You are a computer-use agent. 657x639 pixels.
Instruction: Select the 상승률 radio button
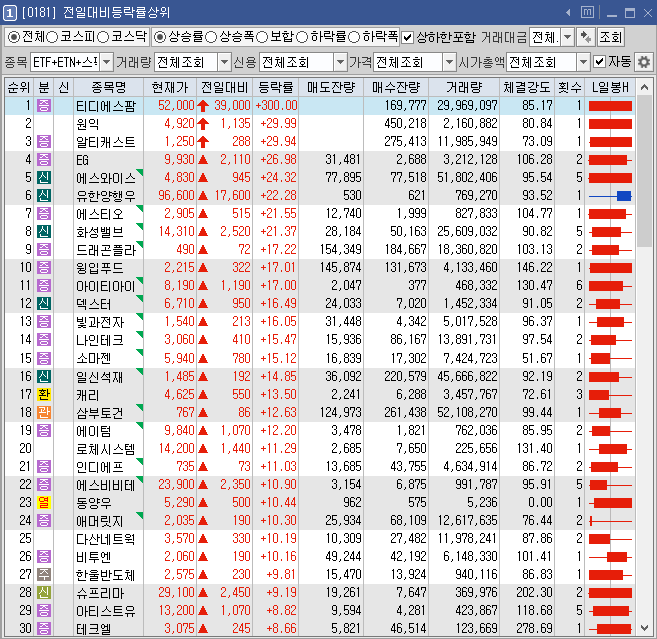(x=160, y=37)
